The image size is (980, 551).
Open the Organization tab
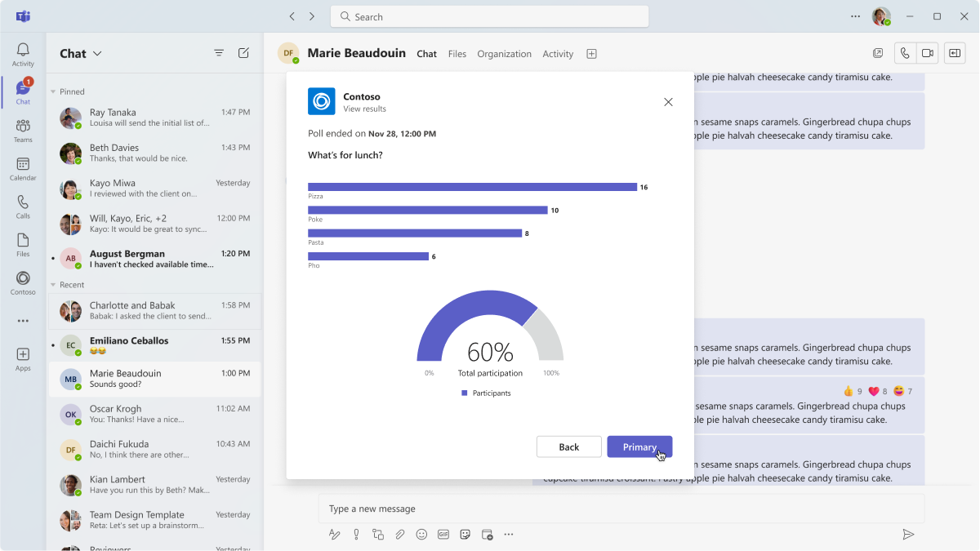(x=504, y=54)
